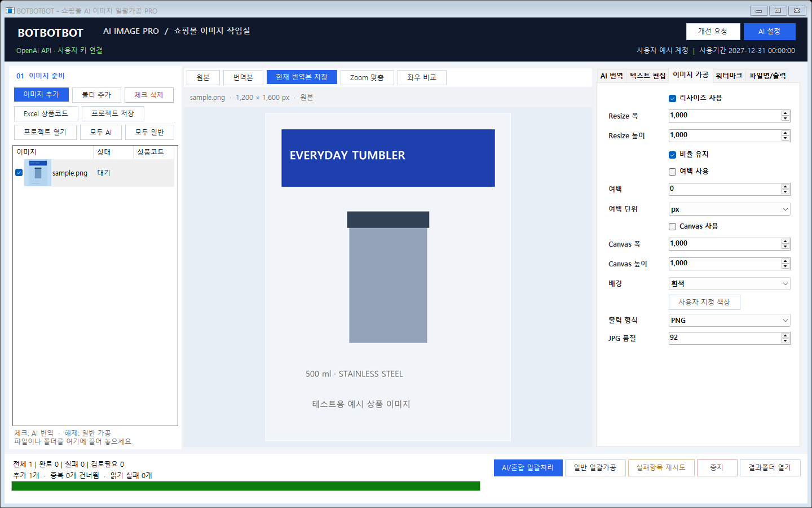Open the 결과폴더 열기 button

pos(770,468)
